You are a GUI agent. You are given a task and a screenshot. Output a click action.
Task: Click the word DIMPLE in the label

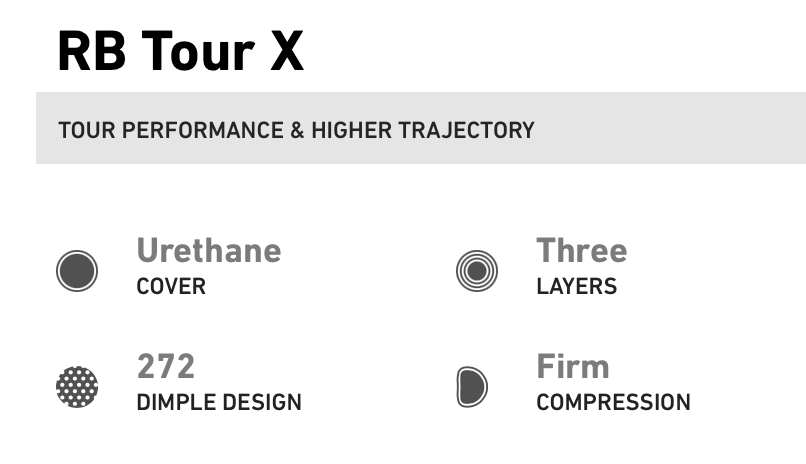tap(174, 403)
